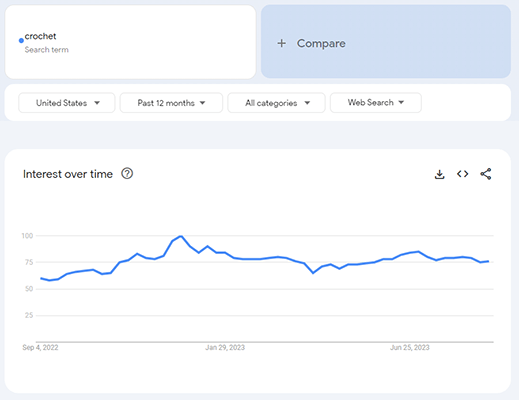Viewport: 519px width, 400px height.
Task: Select the blue crochet color dot
Action: coord(21,41)
